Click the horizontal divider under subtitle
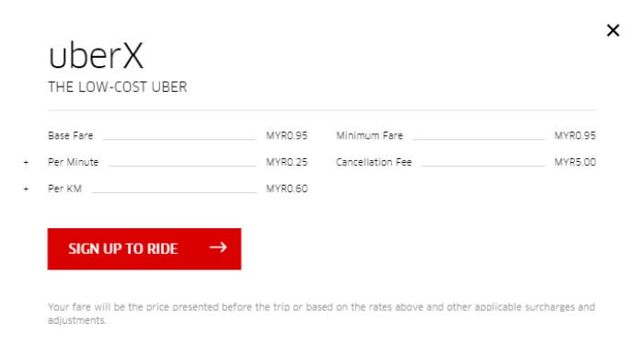Screen dimensions: 644x357 tap(322, 110)
